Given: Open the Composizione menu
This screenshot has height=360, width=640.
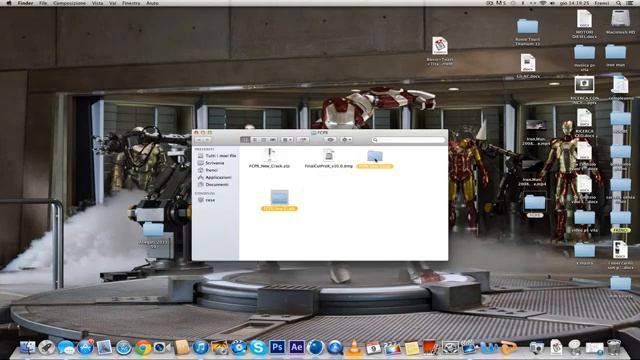Looking at the screenshot, I should [69, 3].
